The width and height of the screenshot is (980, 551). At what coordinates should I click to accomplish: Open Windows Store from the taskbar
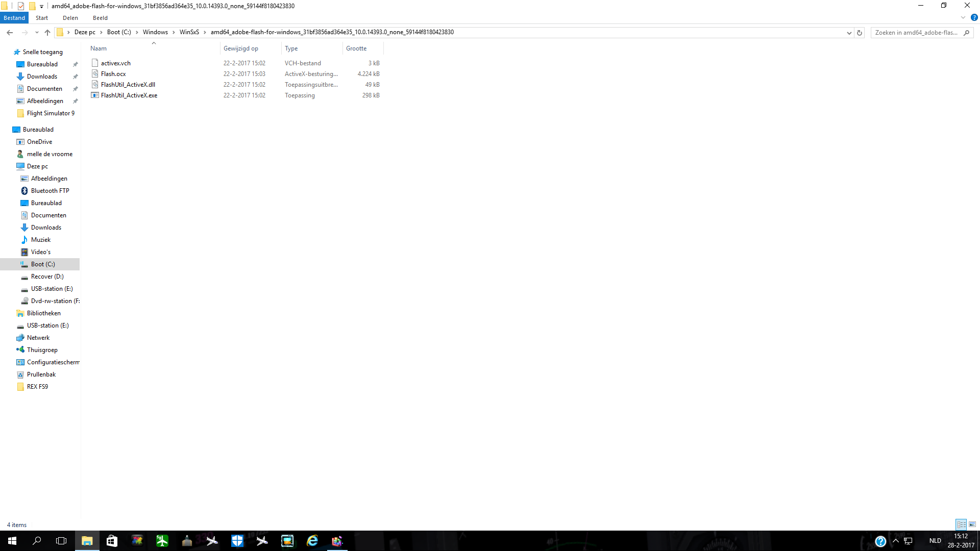pyautogui.click(x=112, y=541)
